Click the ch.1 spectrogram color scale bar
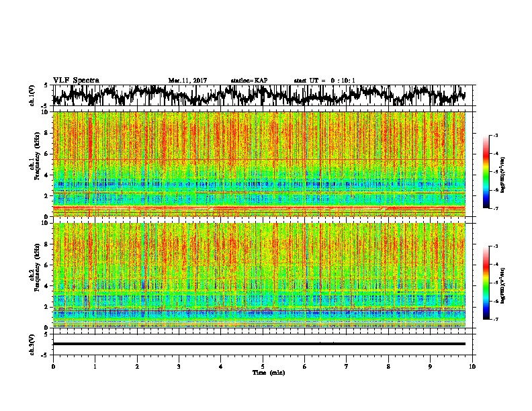 (x=486, y=172)
